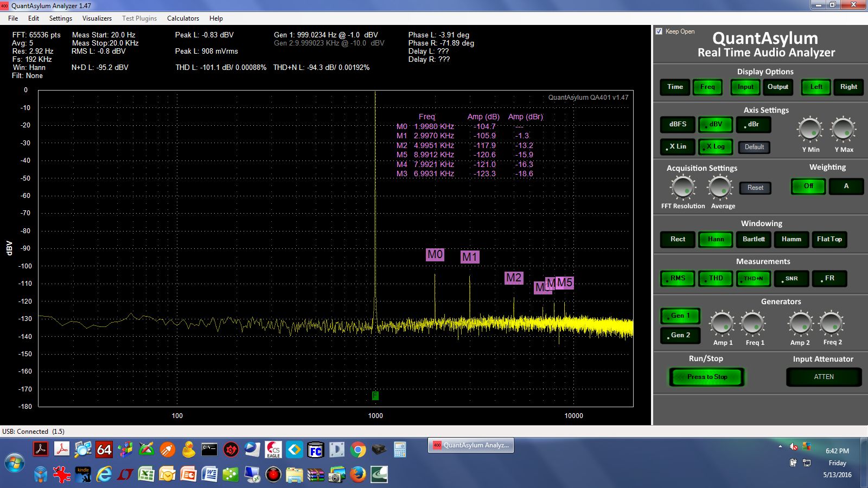
Task: Select the Hamm window
Action: point(792,240)
